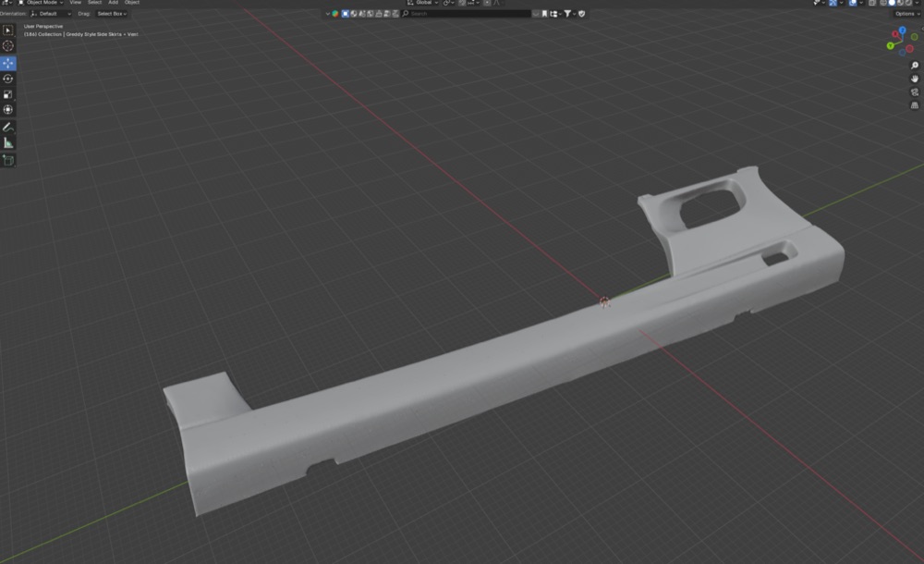Toggle snapping magnet button
Screen dimensions: 924x564
(462, 3)
